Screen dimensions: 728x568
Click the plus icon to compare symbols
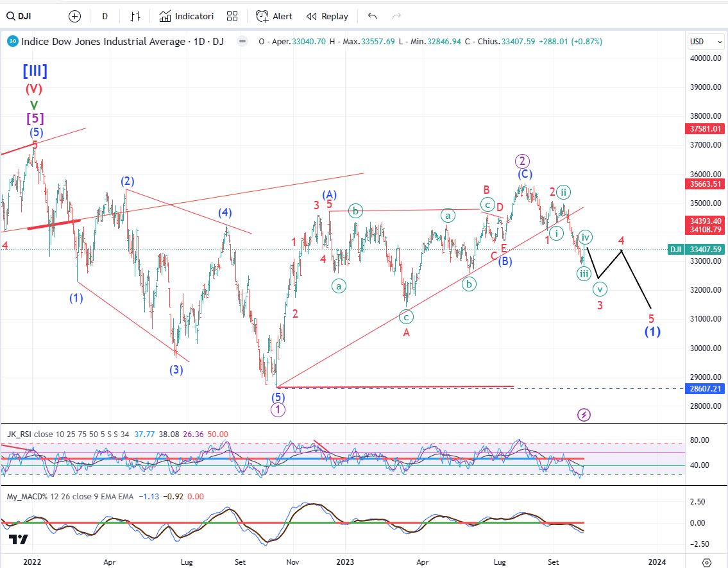point(74,16)
